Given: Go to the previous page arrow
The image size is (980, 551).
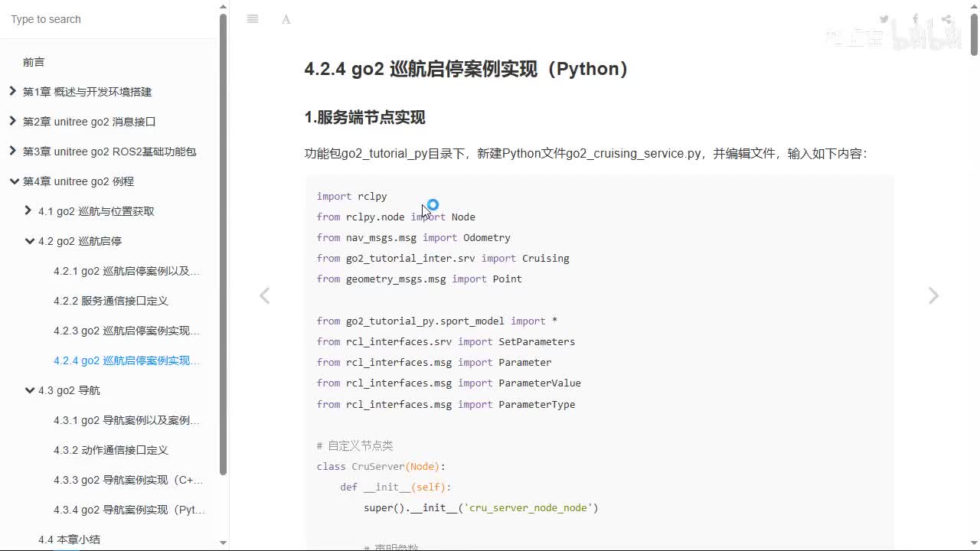Looking at the screenshot, I should (264, 296).
